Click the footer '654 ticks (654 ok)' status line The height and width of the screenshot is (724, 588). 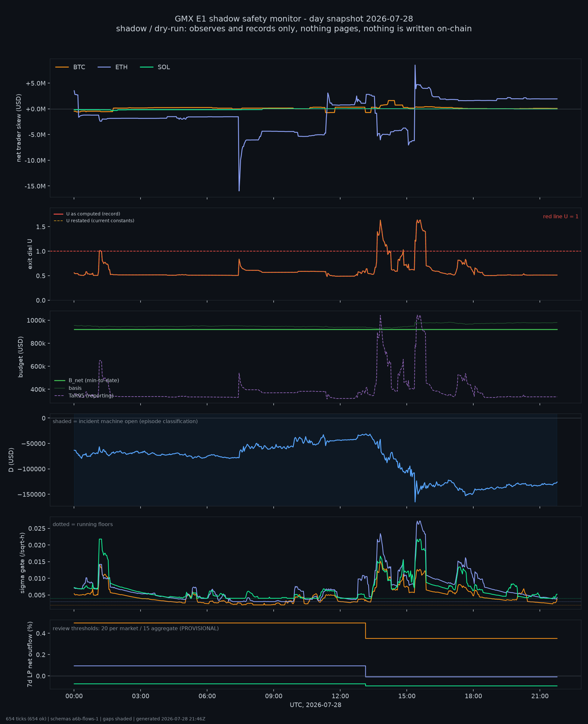pyautogui.click(x=105, y=719)
